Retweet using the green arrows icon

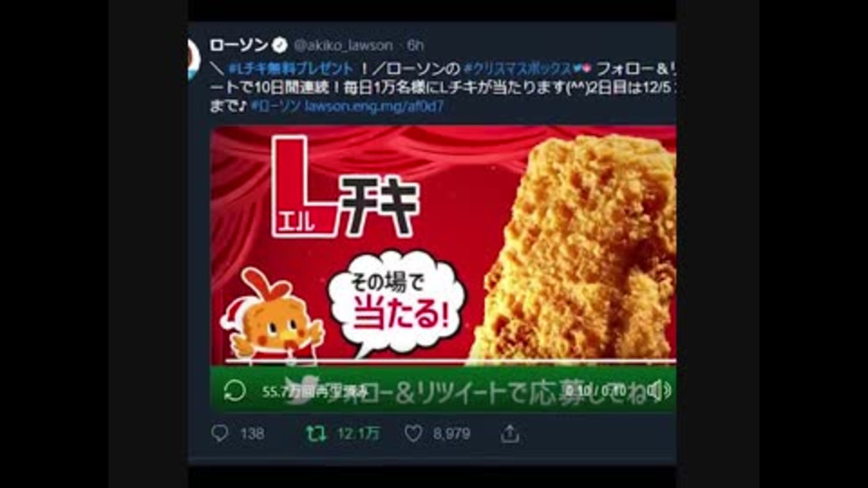point(316,433)
